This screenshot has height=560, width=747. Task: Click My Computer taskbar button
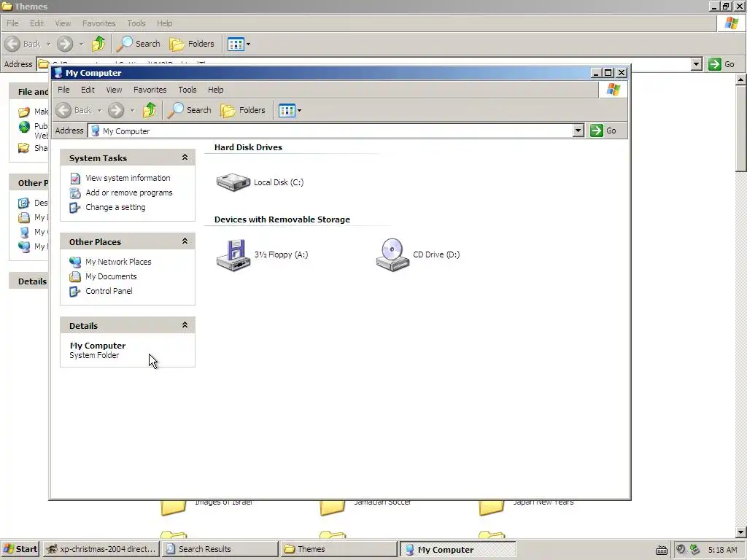457,549
